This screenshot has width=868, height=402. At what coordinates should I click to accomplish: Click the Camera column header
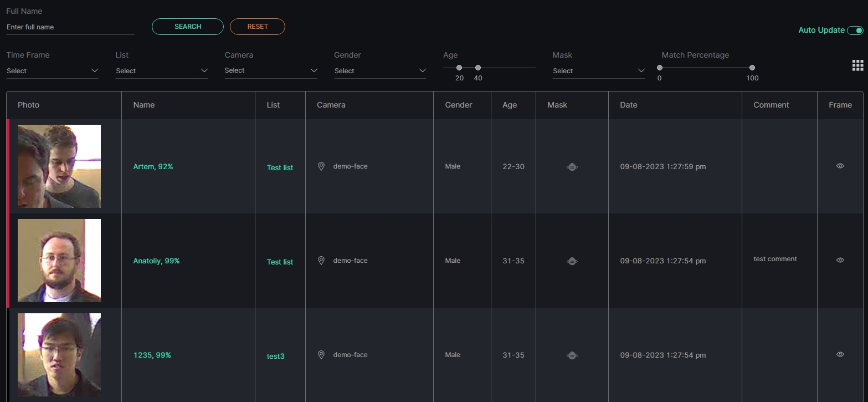331,105
